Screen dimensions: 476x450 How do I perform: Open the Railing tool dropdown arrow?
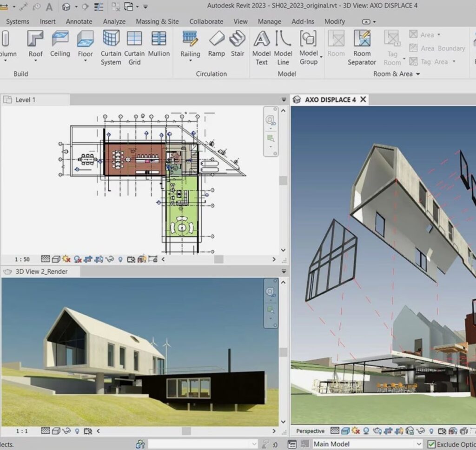[x=190, y=61]
